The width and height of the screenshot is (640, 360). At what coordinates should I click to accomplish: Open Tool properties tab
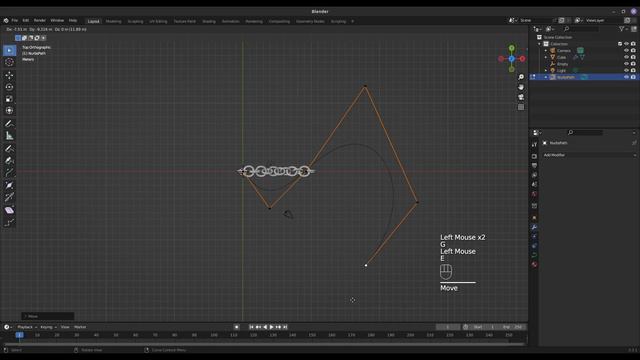[x=534, y=144]
